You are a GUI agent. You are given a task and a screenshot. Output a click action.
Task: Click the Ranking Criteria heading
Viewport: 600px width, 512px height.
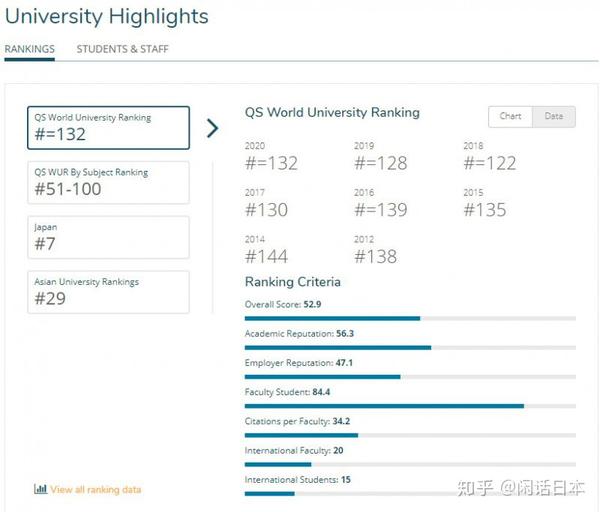[x=293, y=282]
